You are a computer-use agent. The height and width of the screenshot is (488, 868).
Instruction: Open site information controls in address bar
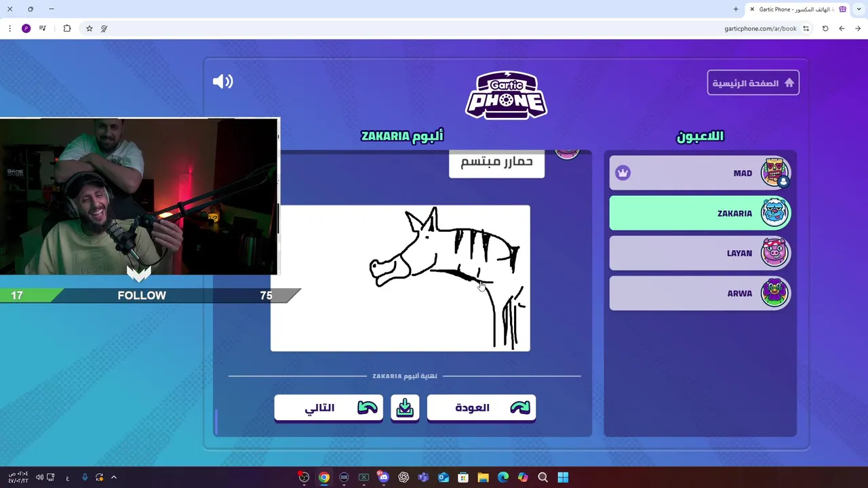[x=806, y=28]
